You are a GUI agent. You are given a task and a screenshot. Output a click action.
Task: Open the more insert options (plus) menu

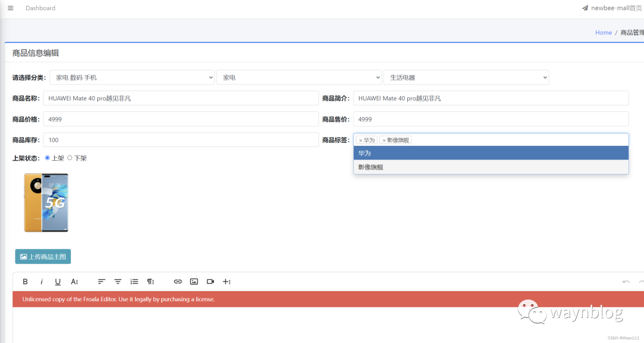click(x=227, y=282)
